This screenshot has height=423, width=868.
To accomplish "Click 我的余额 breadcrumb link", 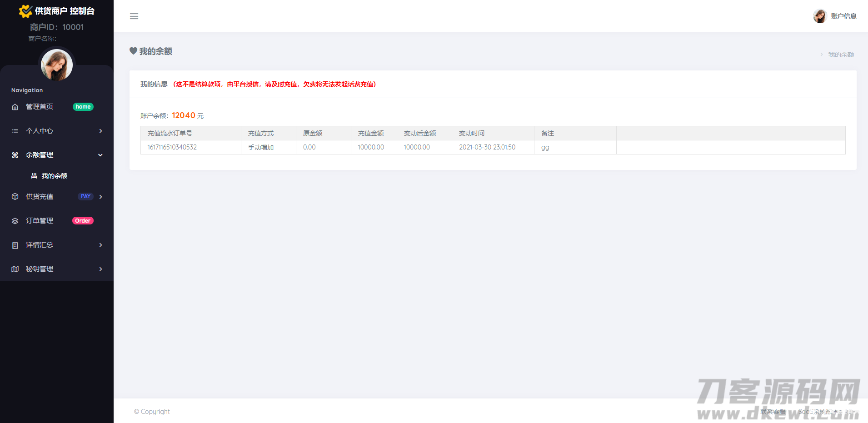I will 841,55.
